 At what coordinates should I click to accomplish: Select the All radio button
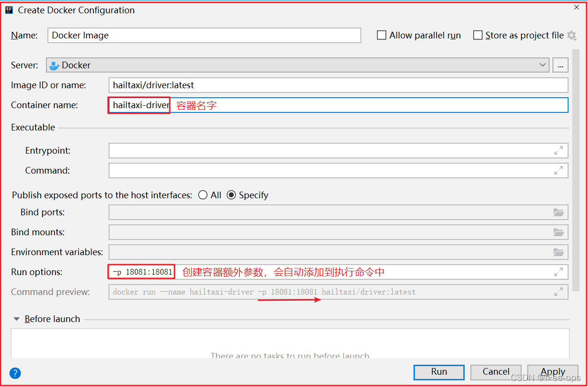coord(203,195)
